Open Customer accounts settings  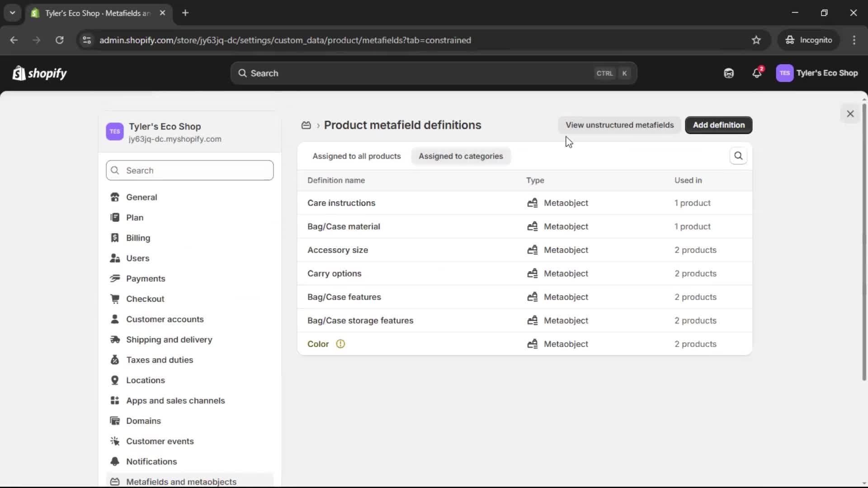[x=165, y=319]
